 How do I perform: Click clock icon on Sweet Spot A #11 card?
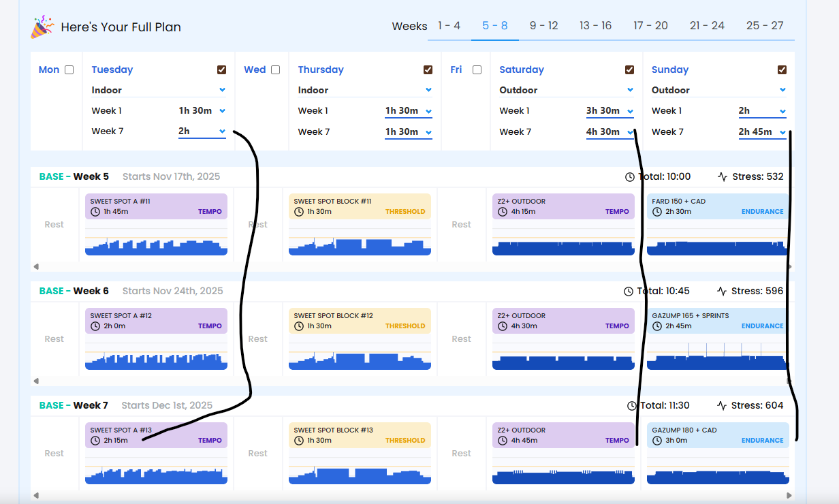coord(95,212)
